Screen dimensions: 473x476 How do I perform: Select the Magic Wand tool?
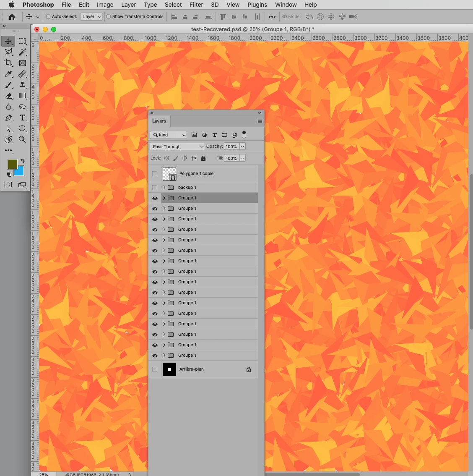[x=22, y=52]
